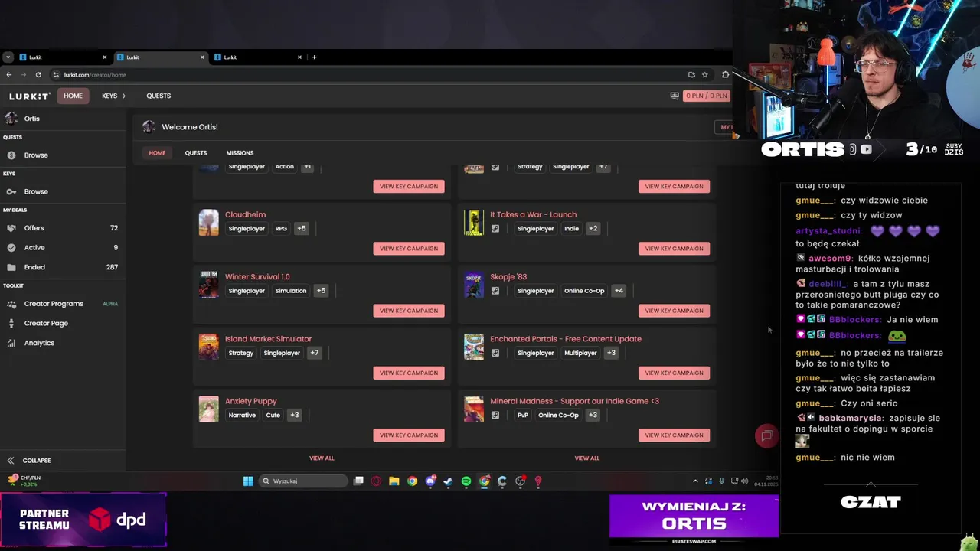Viewport: 980px width, 551px height.
Task: Open a new browser tab
Action: coord(314,57)
